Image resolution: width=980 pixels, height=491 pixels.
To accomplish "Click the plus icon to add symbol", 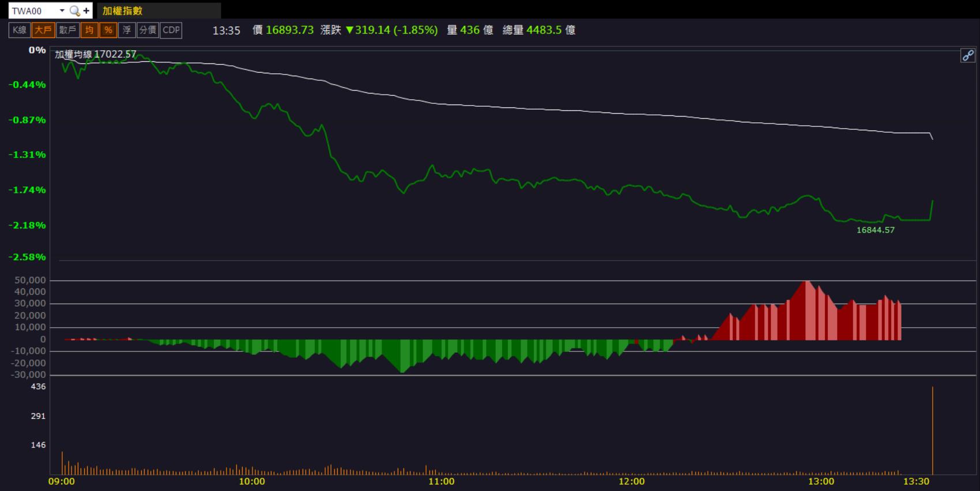I will coord(86,10).
